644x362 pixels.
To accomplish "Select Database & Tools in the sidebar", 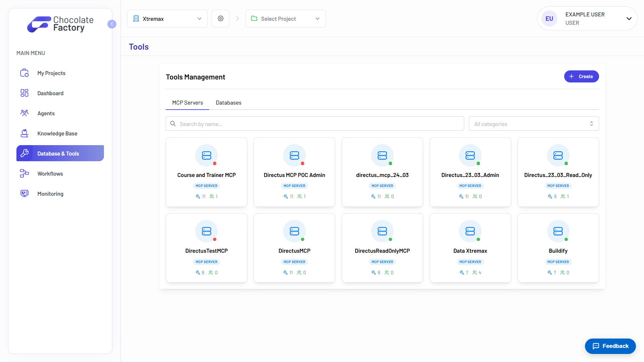I will click(x=60, y=154).
